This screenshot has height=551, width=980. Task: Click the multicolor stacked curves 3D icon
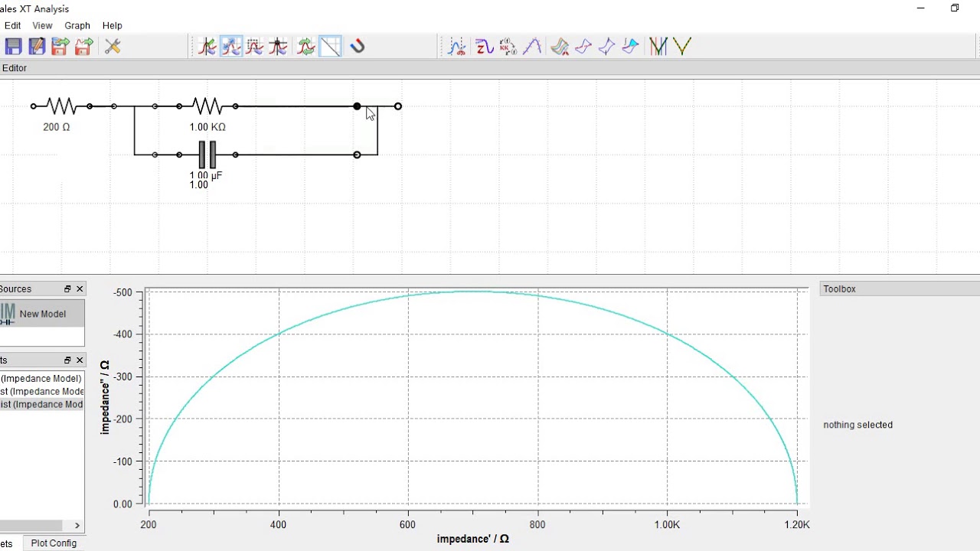[x=560, y=47]
